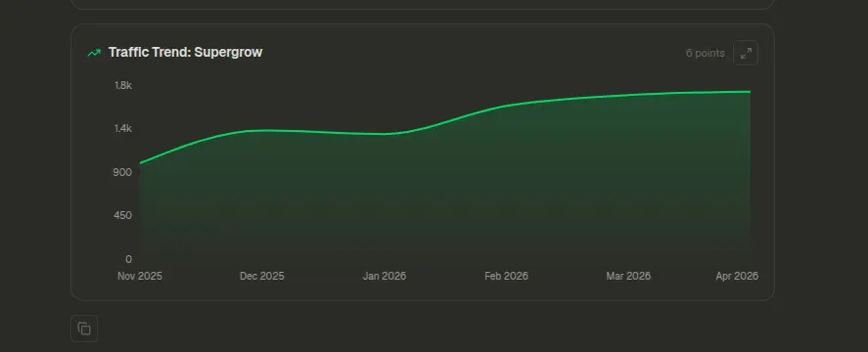This screenshot has width=868, height=352.
Task: Click the '0' y-axis value
Action: pyautogui.click(x=128, y=259)
